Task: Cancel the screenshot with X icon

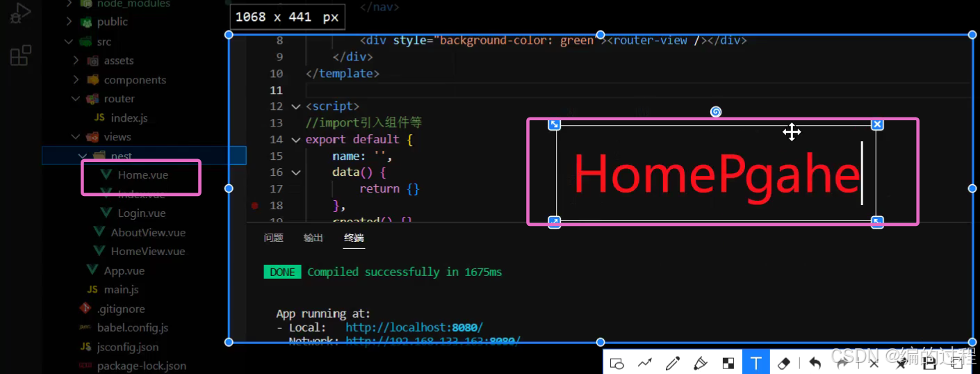Action: coord(874,363)
